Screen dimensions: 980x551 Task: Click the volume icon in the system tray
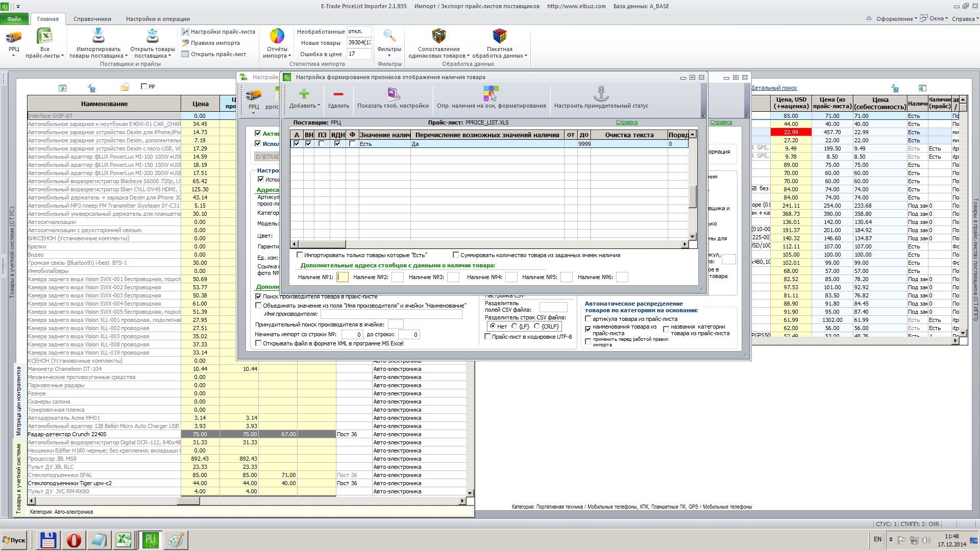(926, 540)
